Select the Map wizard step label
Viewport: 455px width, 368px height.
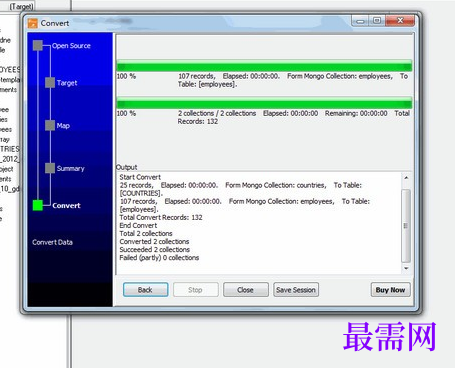click(x=63, y=126)
